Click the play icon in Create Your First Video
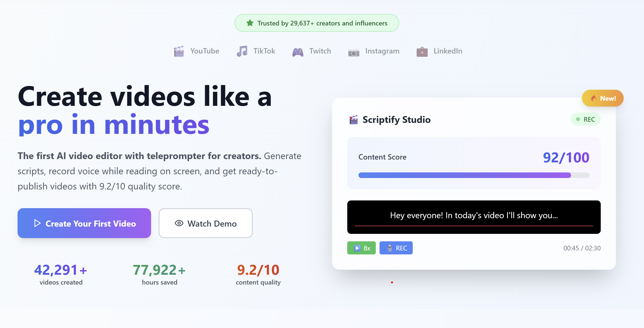The image size is (644, 328). pyautogui.click(x=37, y=223)
